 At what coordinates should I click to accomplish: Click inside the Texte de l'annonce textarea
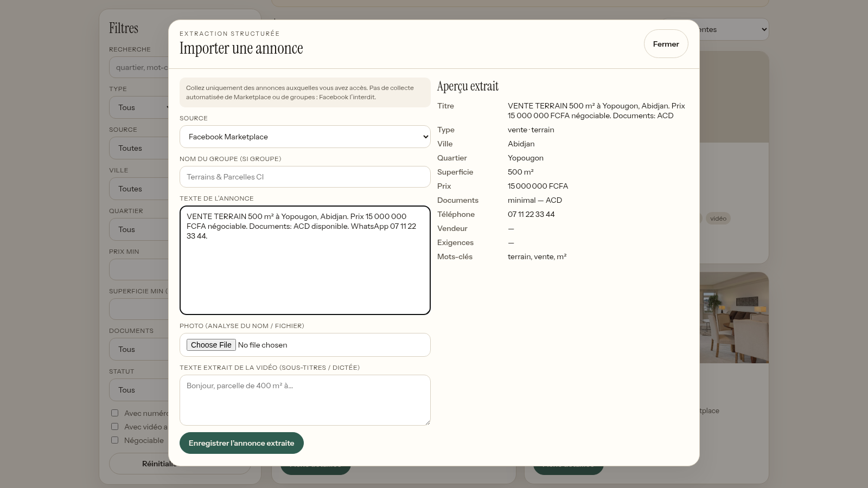[305, 260]
